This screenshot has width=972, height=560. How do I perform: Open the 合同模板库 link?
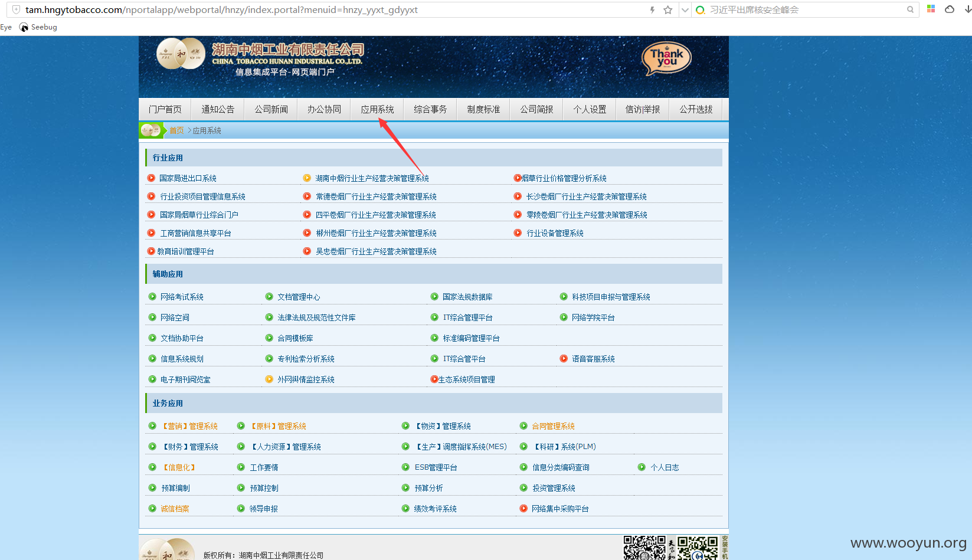295,338
